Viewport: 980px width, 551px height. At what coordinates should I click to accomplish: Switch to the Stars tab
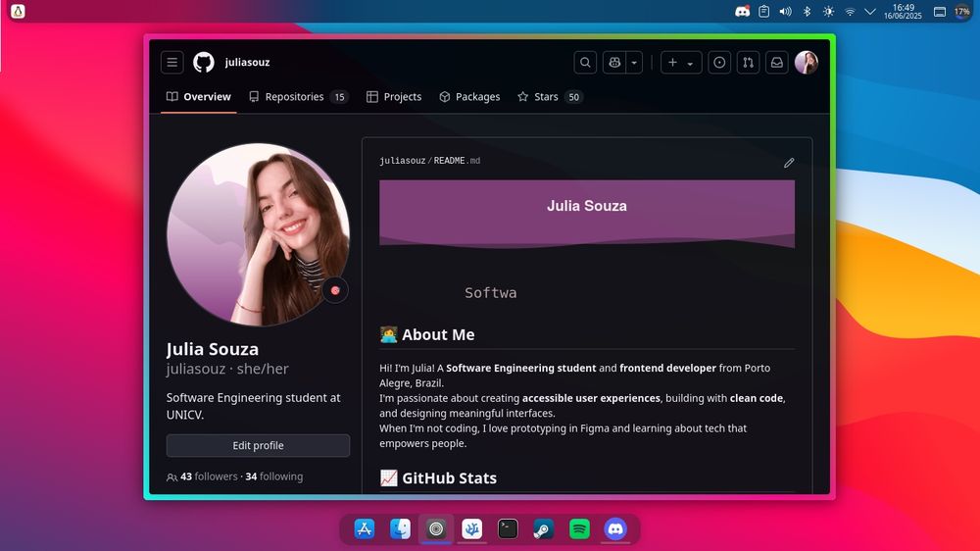tap(550, 97)
